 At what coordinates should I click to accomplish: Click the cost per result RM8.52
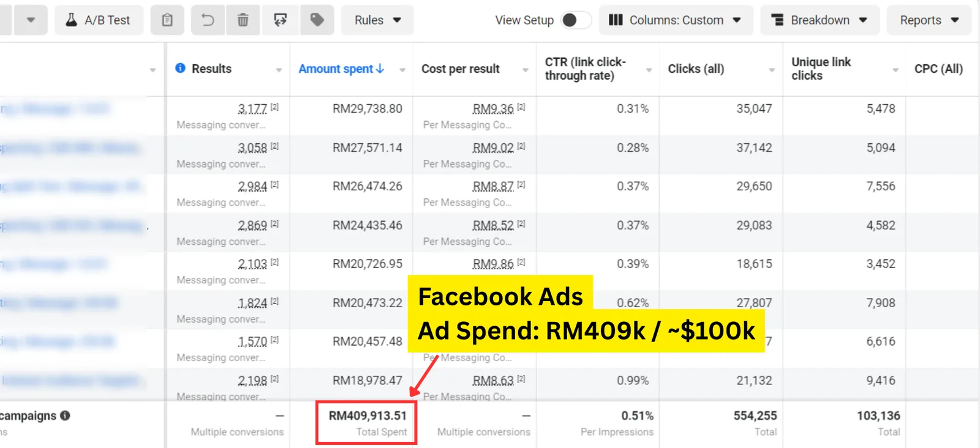tap(493, 226)
